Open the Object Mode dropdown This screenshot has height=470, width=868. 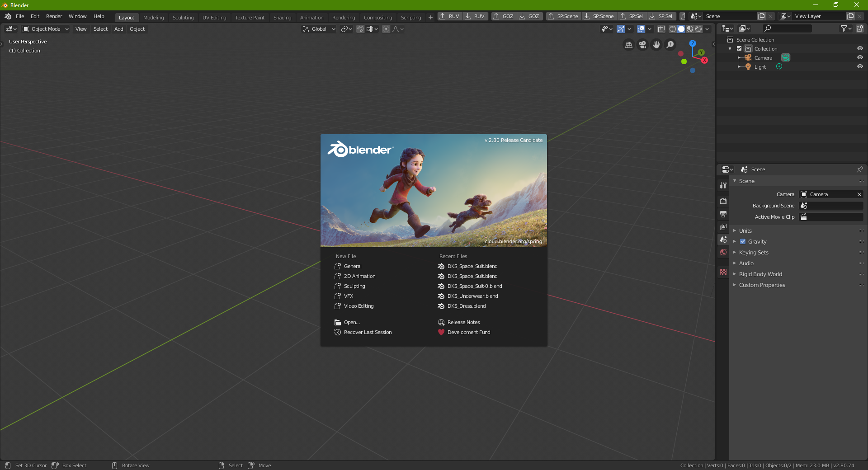pos(45,29)
